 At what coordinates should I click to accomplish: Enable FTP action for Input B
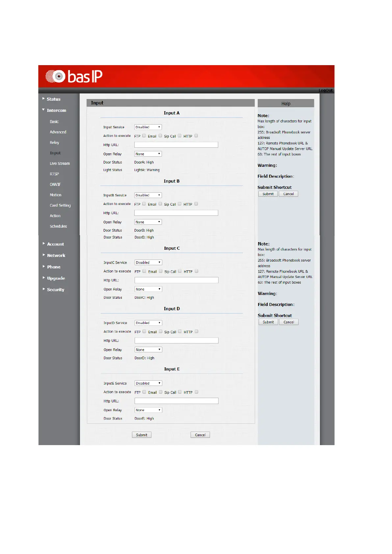(x=144, y=204)
